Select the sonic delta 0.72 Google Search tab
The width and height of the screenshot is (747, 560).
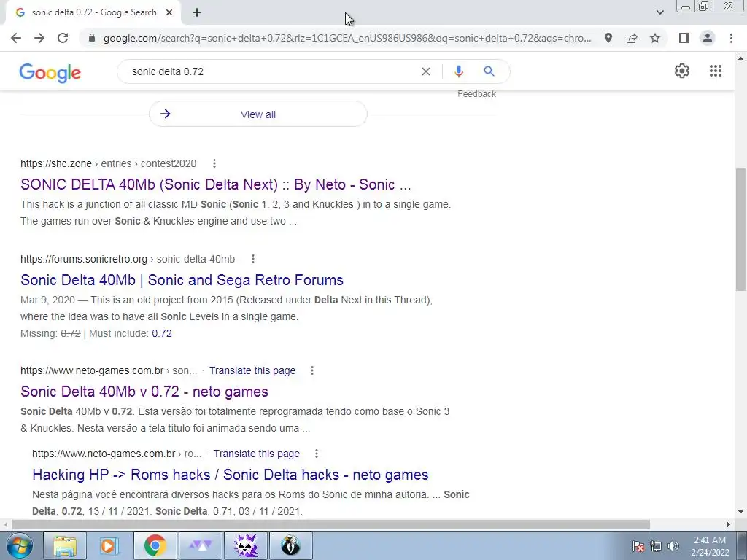[x=94, y=13]
